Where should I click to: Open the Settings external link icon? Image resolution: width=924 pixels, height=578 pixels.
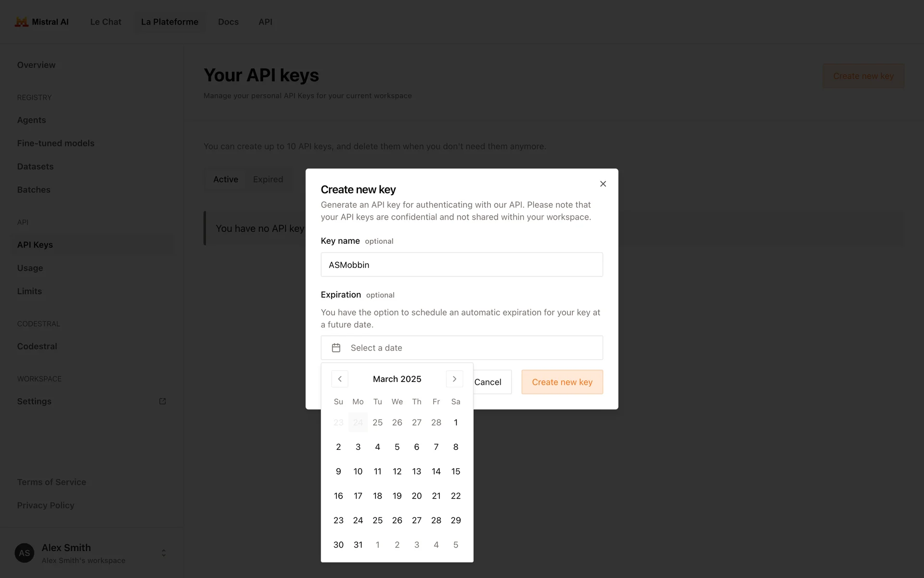pos(163,401)
